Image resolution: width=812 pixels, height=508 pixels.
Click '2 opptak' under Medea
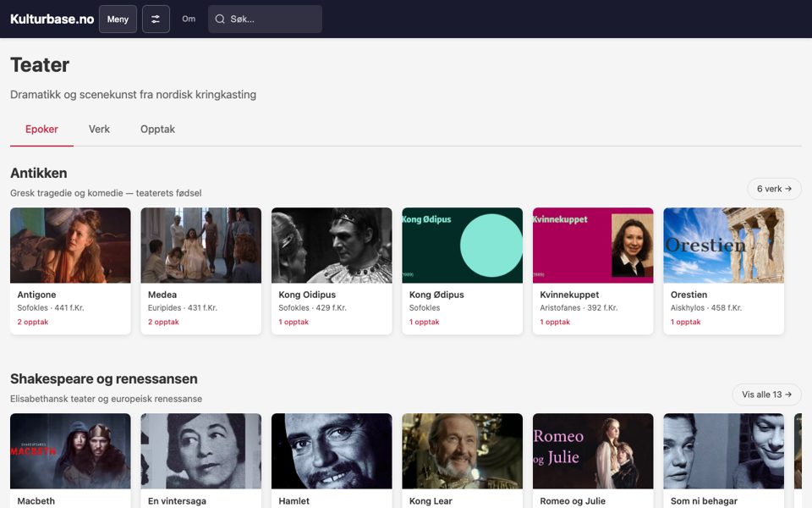[163, 322]
